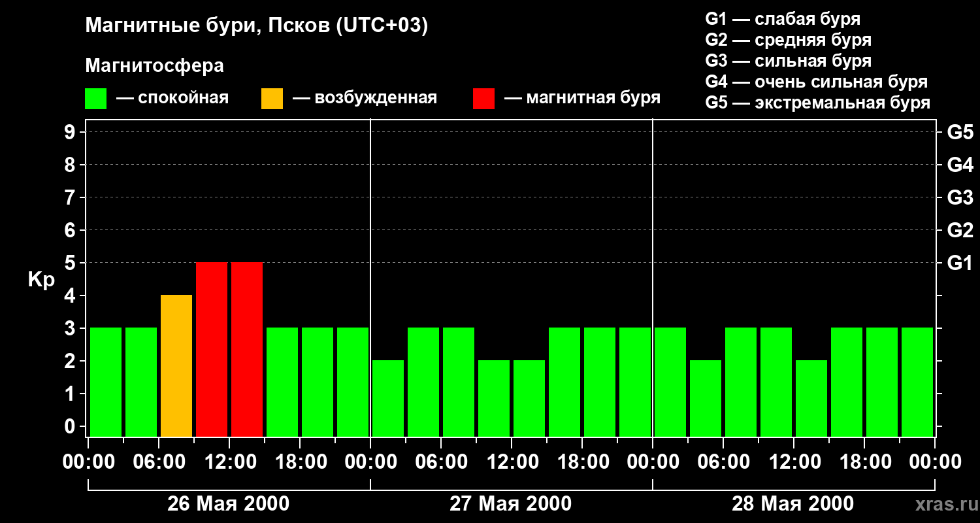Image resolution: width=980 pixels, height=523 pixels.
Task: Select the 'G3 — сильная буря' description
Action: coord(789,61)
